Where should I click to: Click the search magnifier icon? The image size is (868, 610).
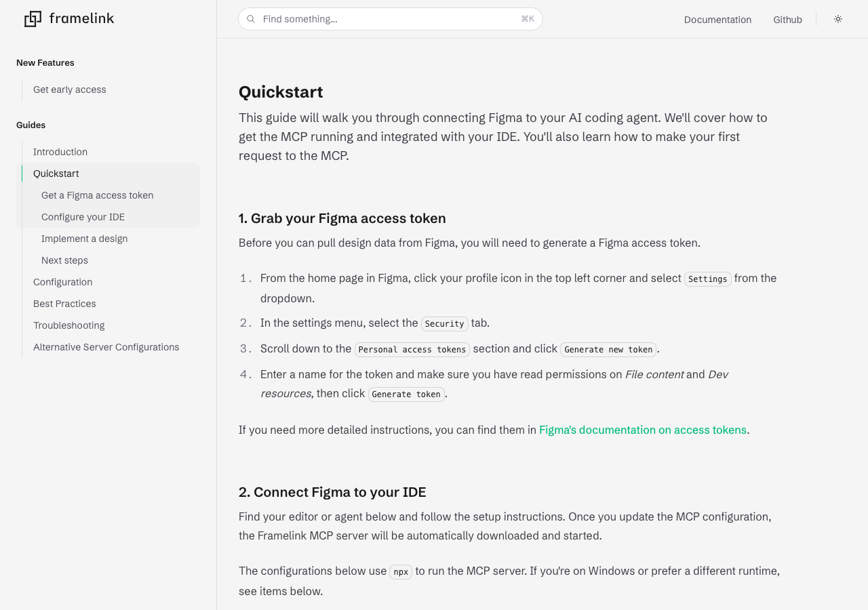pyautogui.click(x=251, y=19)
